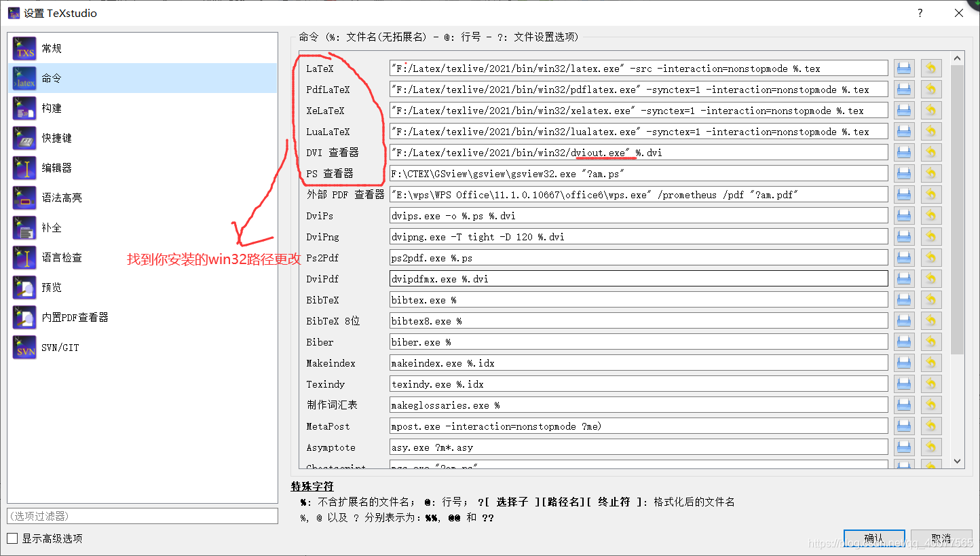Reset Texindy command to default

pyautogui.click(x=931, y=384)
